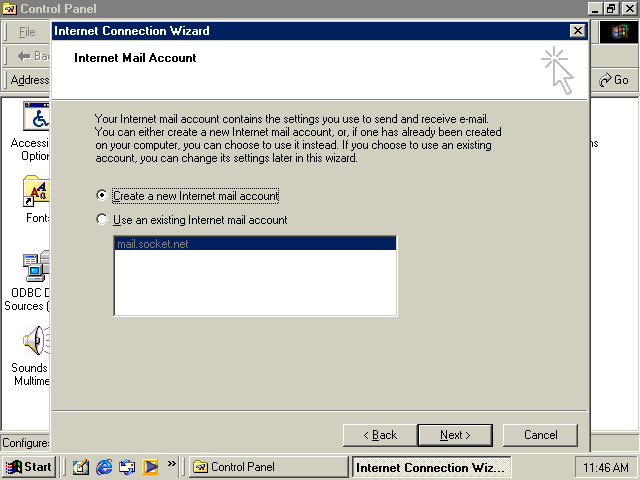Click the Show Desktop quick launch icon

[x=81, y=467]
